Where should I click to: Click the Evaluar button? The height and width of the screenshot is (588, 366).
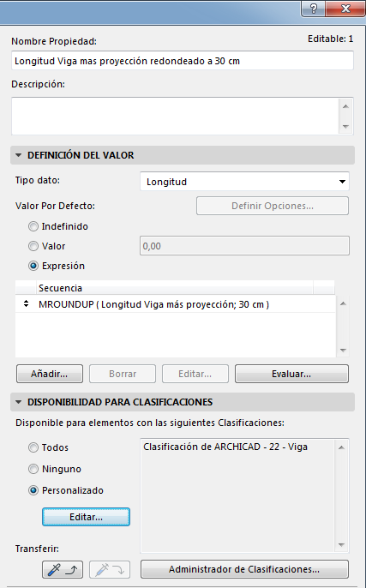pyautogui.click(x=291, y=374)
